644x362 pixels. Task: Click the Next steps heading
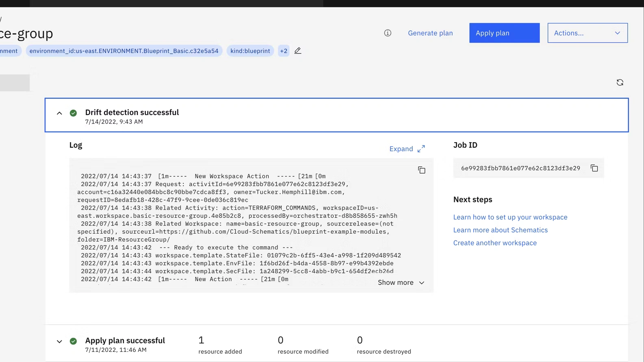(472, 199)
